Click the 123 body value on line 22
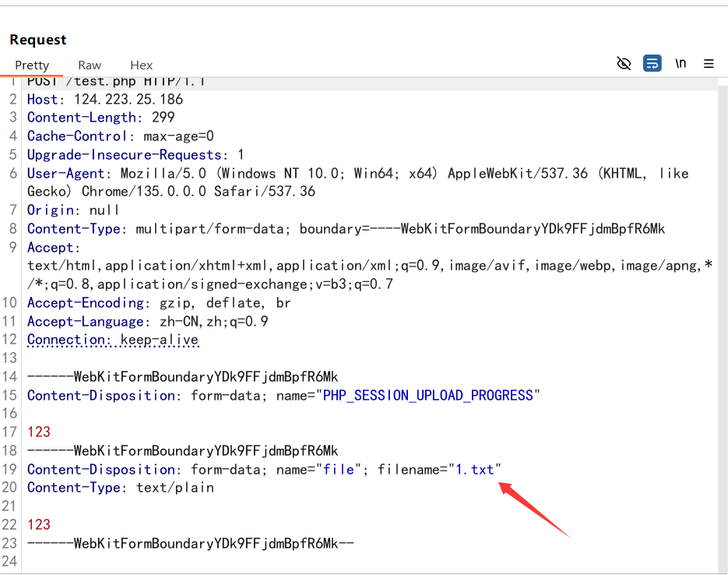This screenshot has height=575, width=728. coord(39,524)
